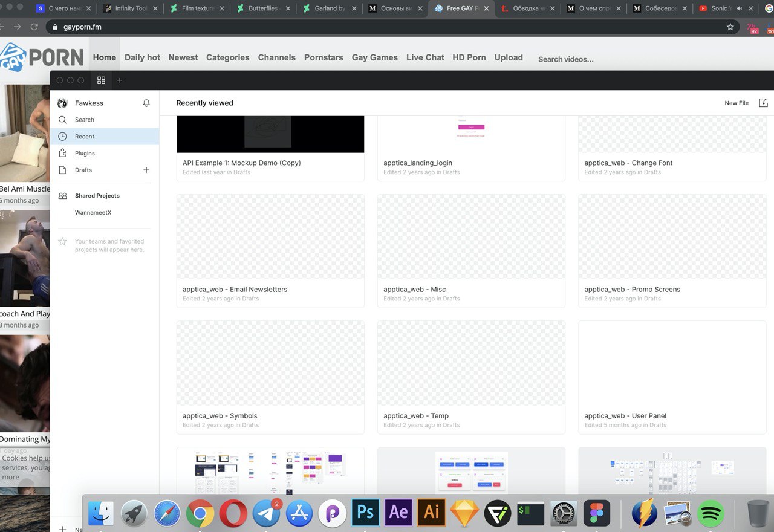
Task: Switch to the Butterflies Chrome tab
Action: tap(263, 8)
